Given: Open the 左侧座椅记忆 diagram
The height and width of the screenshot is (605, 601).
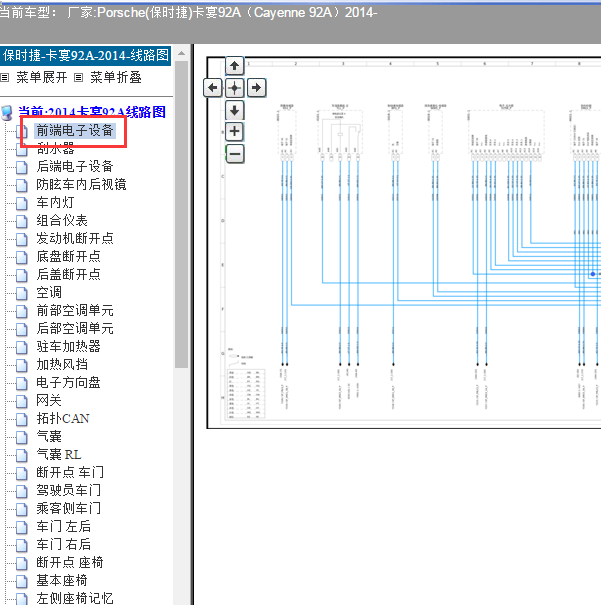Looking at the screenshot, I should [x=75, y=598].
